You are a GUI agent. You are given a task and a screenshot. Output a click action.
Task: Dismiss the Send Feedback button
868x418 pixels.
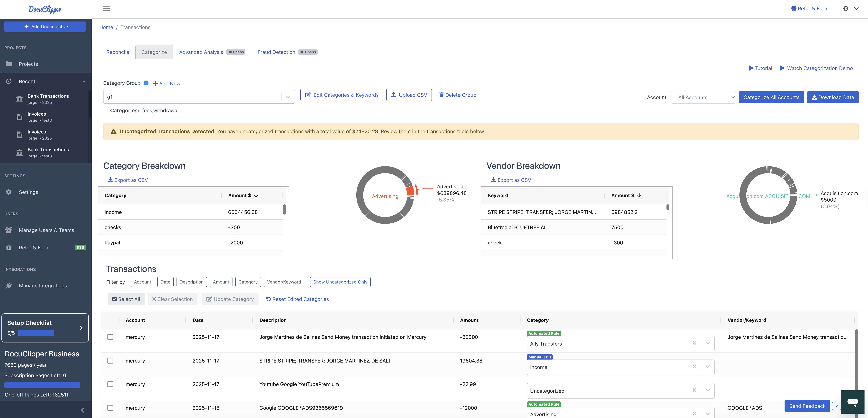(x=836, y=406)
